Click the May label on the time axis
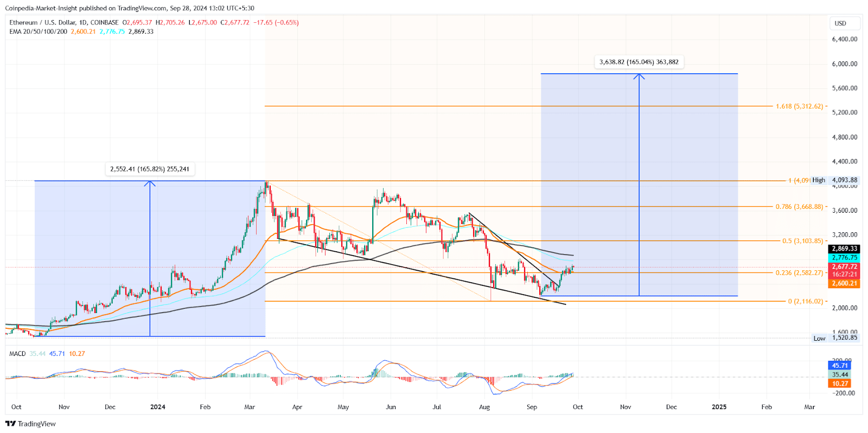Viewport: 868px width, 433px height. [343, 407]
